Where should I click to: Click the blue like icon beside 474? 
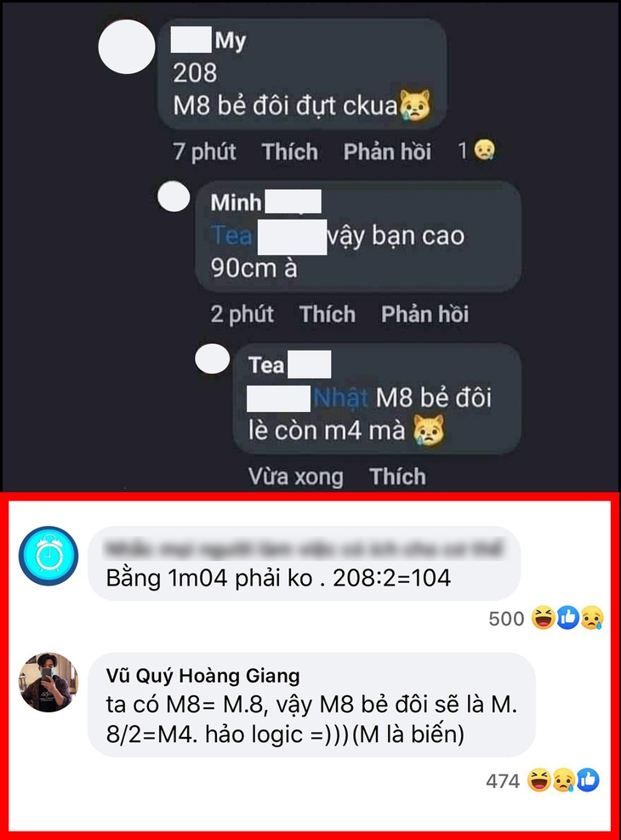pyautogui.click(x=588, y=780)
